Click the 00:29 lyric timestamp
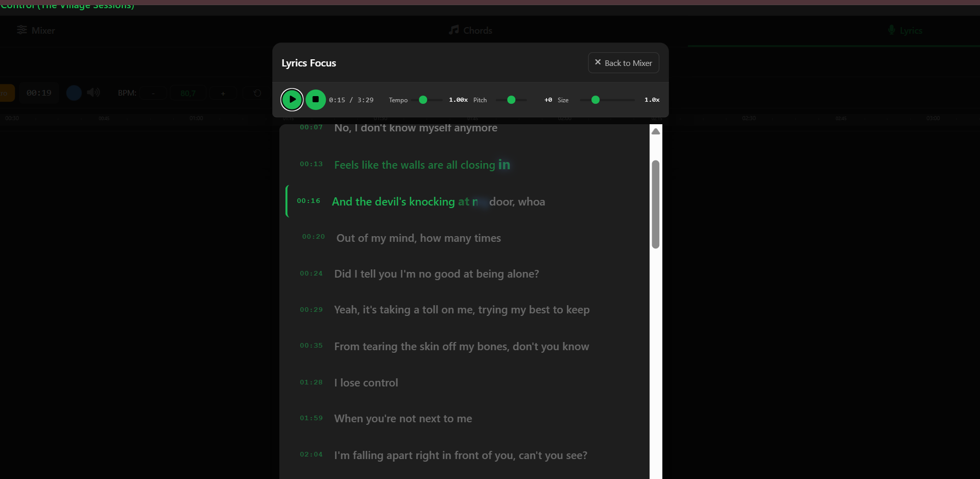 [x=312, y=310]
